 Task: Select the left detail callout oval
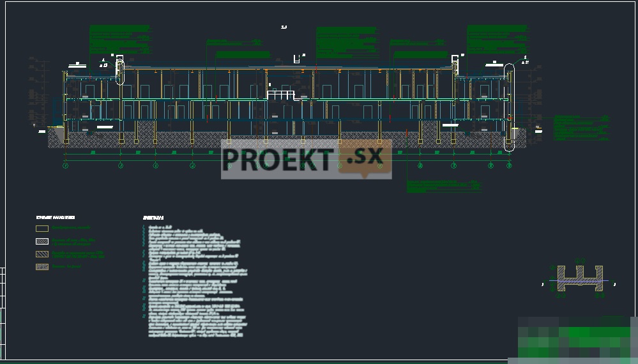[x=119, y=72]
